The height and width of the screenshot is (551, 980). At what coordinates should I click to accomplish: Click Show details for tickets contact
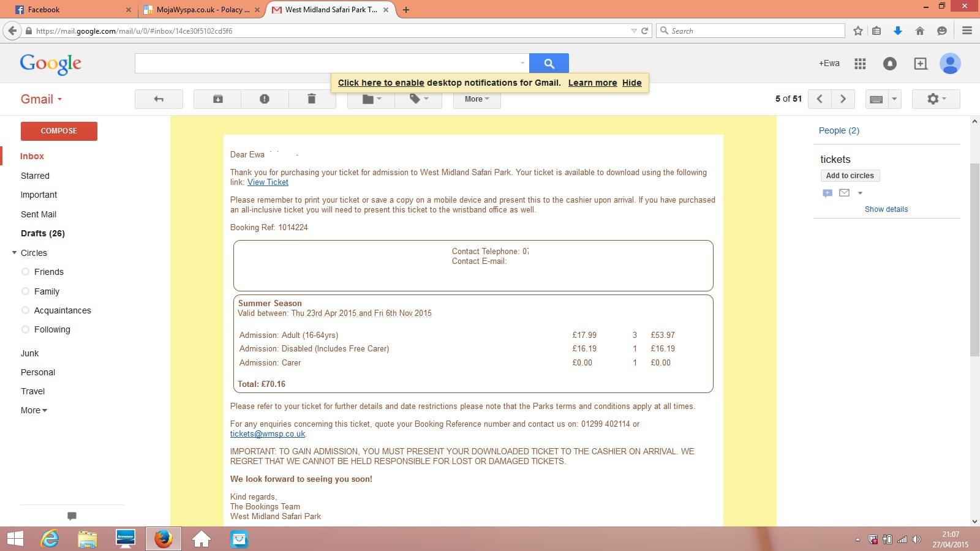point(886,209)
